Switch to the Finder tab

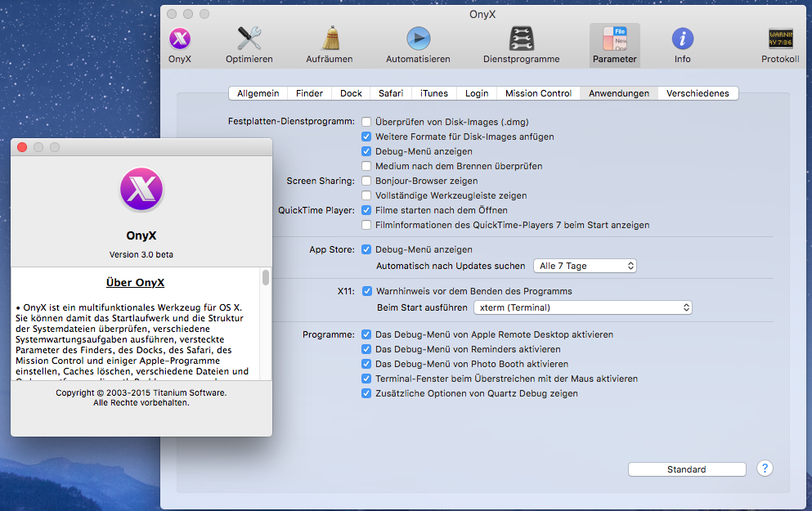click(x=309, y=93)
